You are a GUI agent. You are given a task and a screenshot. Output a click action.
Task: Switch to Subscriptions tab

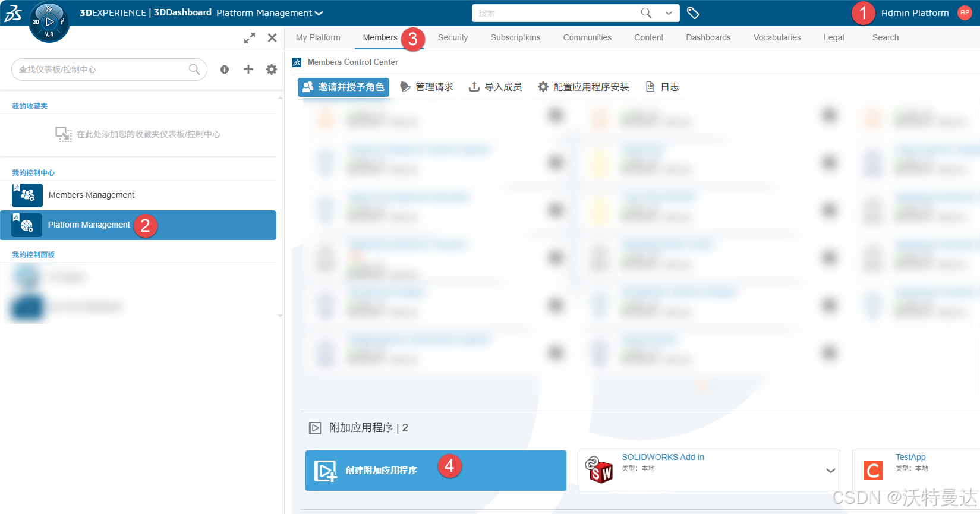point(515,37)
